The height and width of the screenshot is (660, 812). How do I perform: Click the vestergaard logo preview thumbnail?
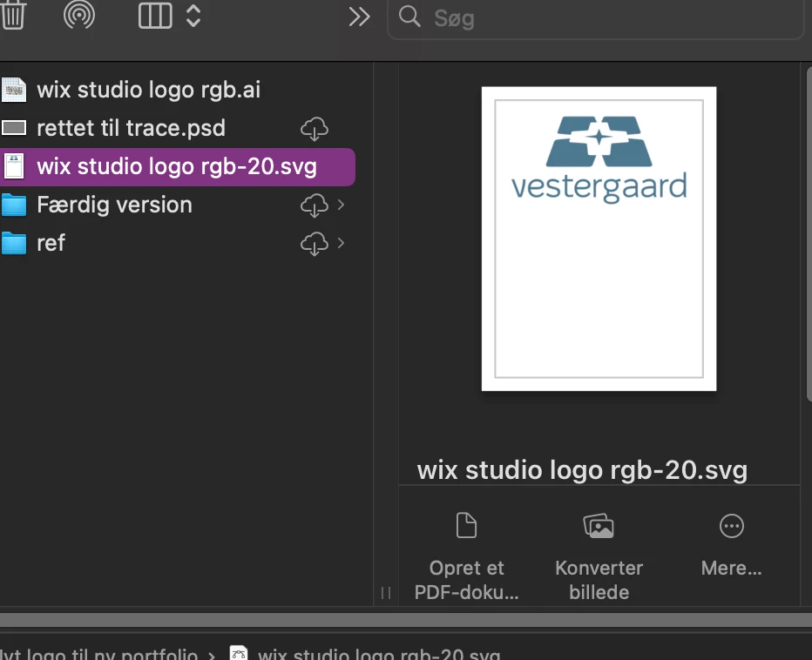(599, 239)
